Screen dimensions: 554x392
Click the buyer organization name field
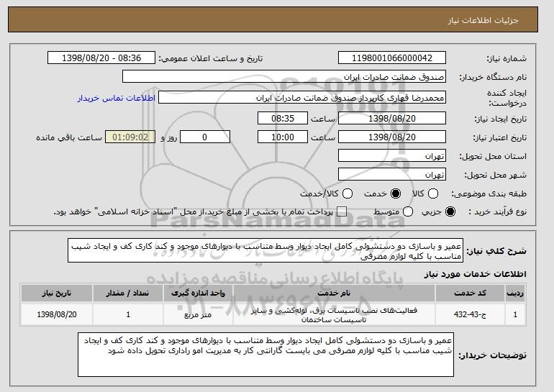tap(284, 77)
